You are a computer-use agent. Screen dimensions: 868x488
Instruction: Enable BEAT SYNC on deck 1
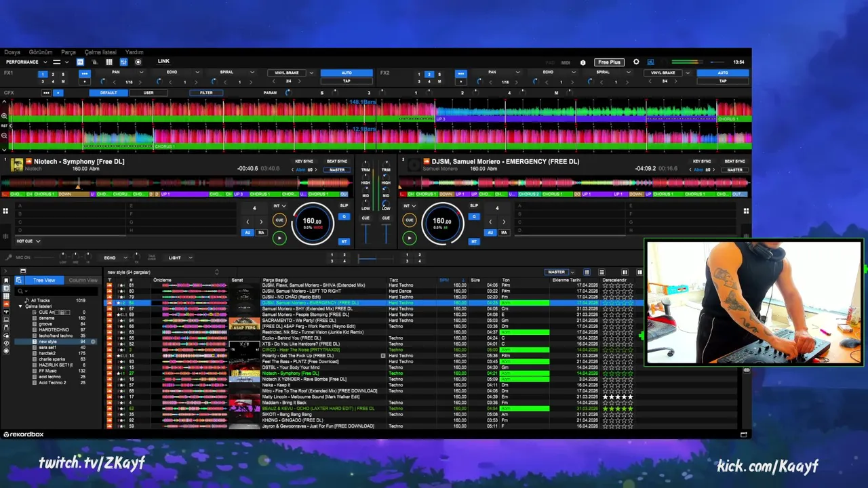tap(337, 161)
